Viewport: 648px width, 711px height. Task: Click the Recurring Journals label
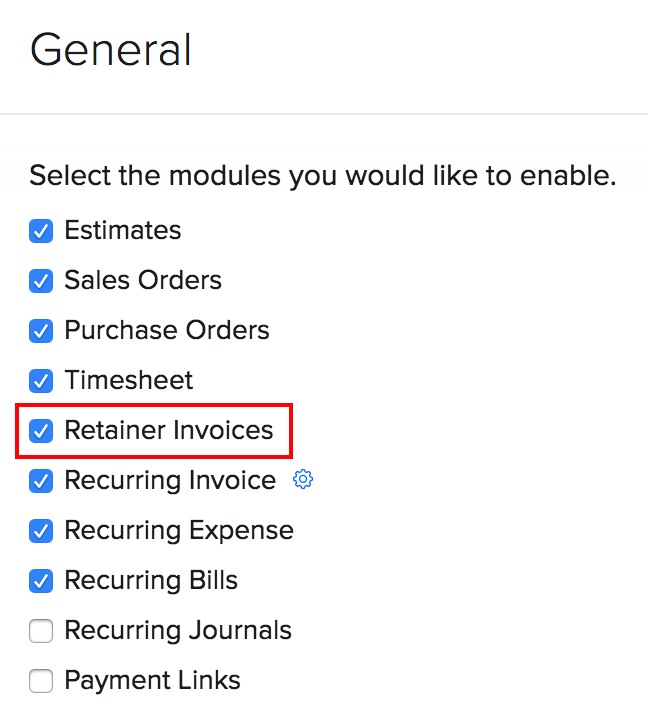pos(178,630)
